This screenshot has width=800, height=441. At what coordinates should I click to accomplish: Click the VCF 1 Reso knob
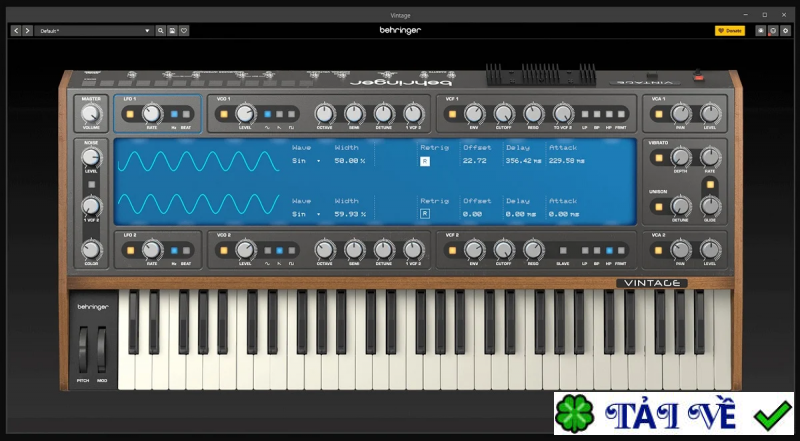point(533,113)
